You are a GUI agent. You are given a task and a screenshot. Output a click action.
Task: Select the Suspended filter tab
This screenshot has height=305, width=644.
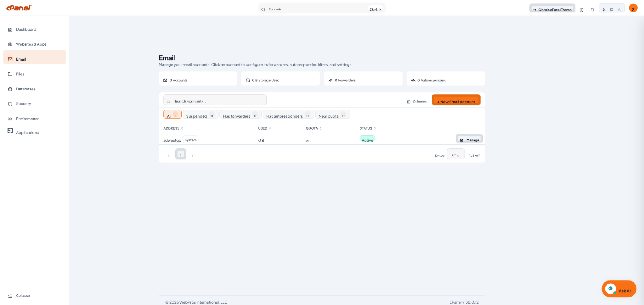tap(201, 114)
